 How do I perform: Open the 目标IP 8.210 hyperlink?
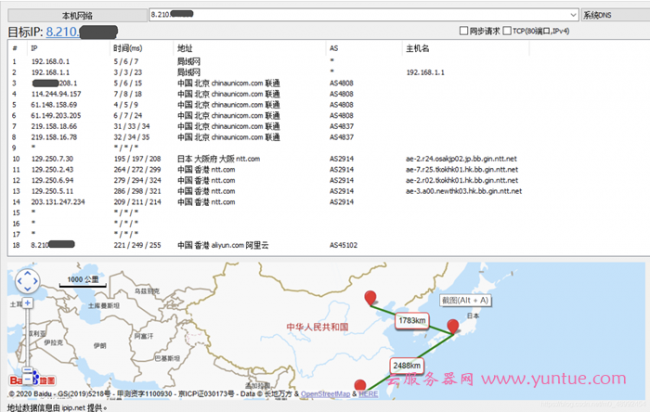pos(63,32)
